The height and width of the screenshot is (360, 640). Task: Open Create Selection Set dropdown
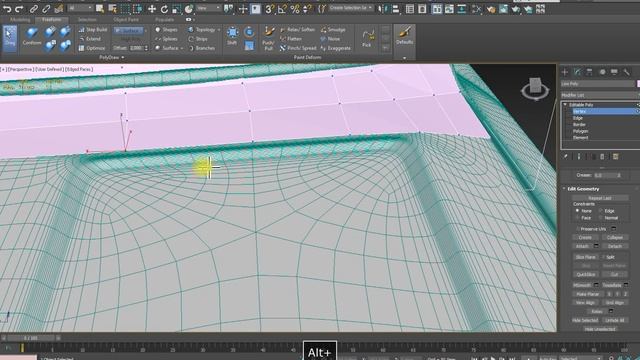tap(350, 8)
